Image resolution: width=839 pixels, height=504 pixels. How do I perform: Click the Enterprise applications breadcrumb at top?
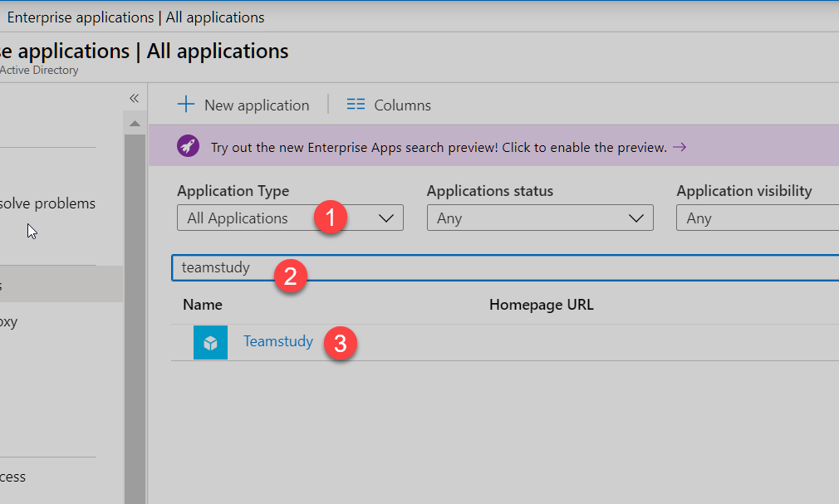[x=135, y=17]
